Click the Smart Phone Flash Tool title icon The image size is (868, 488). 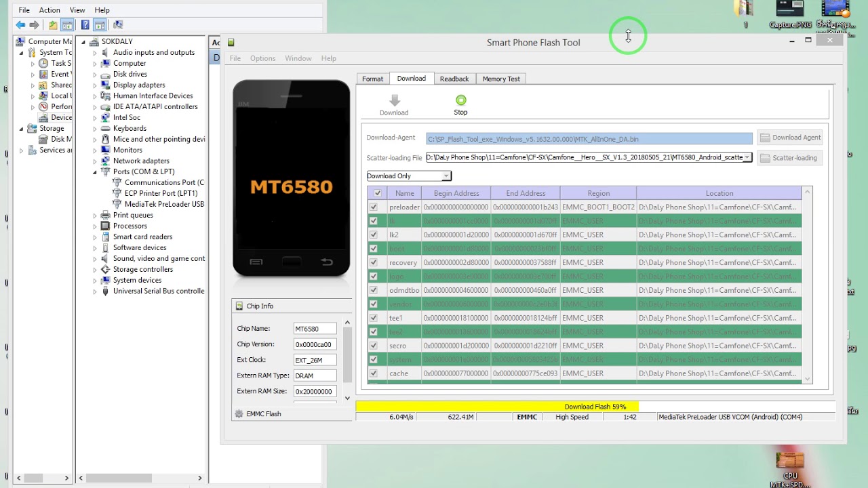click(231, 42)
